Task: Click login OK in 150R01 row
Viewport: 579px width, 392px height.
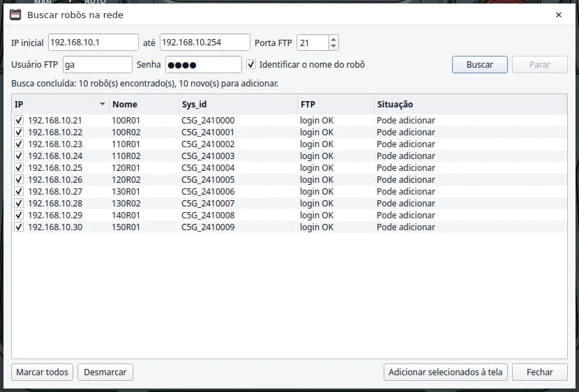Action: [x=317, y=227]
